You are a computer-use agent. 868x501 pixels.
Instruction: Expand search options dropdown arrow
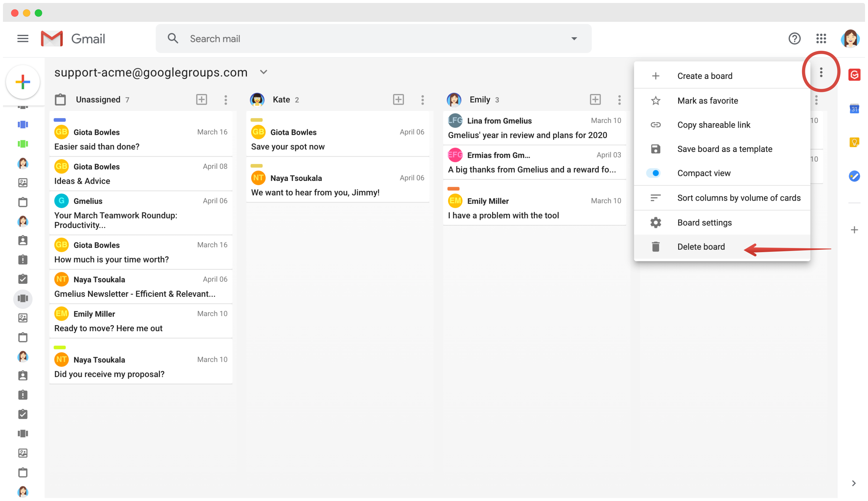click(x=574, y=38)
